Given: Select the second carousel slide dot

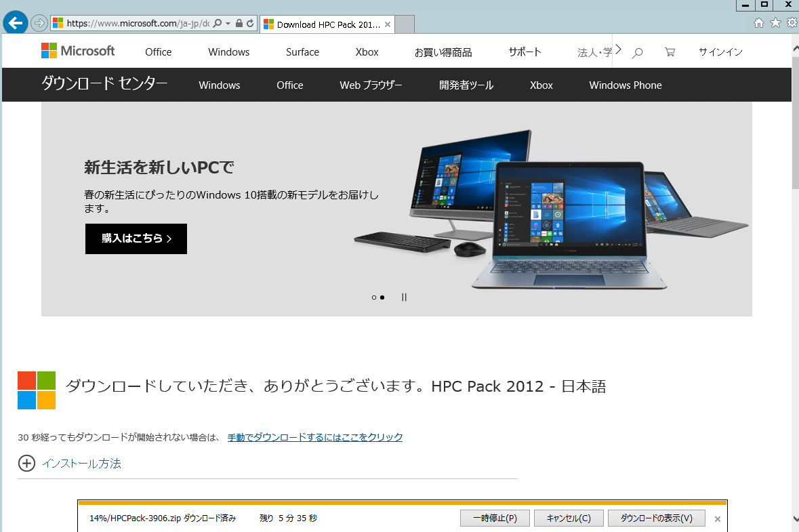Looking at the screenshot, I should [382, 297].
